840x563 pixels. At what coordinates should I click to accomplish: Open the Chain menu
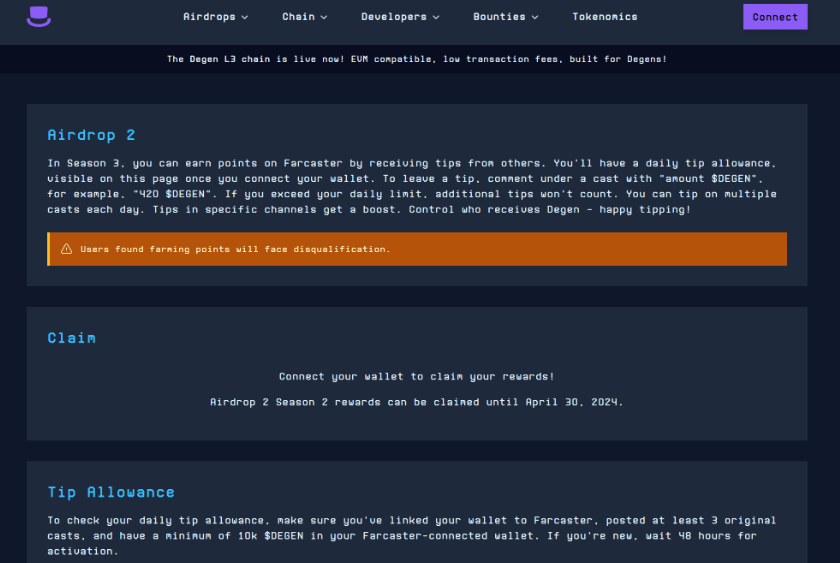tap(304, 17)
